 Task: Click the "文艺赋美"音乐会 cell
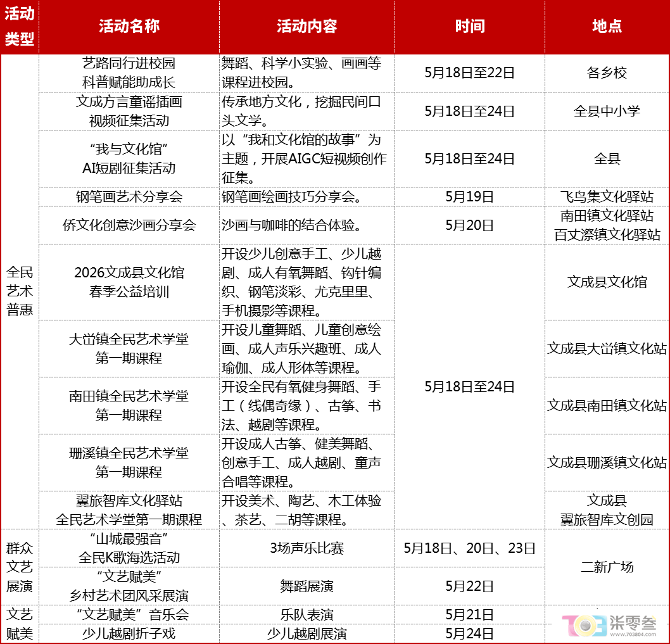click(129, 614)
